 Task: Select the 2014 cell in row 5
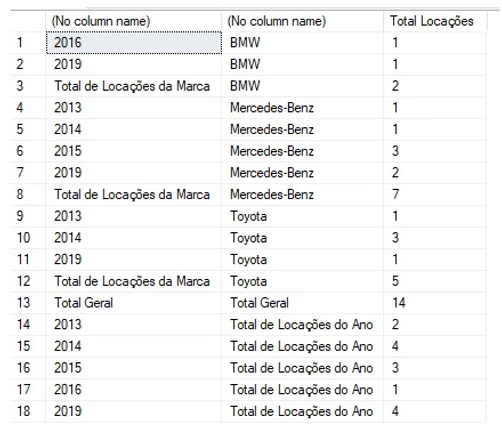point(134,129)
